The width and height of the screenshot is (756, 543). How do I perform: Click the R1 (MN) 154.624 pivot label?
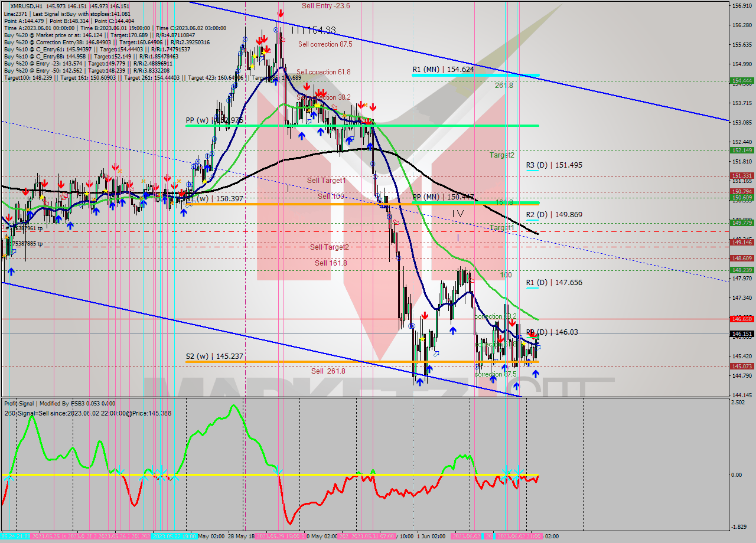(443, 69)
